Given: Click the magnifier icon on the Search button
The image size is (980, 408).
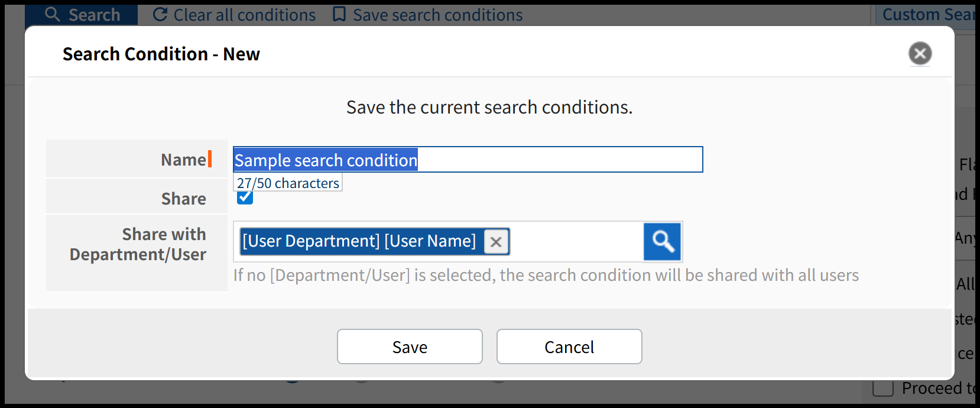Looking at the screenshot, I should 53,14.
